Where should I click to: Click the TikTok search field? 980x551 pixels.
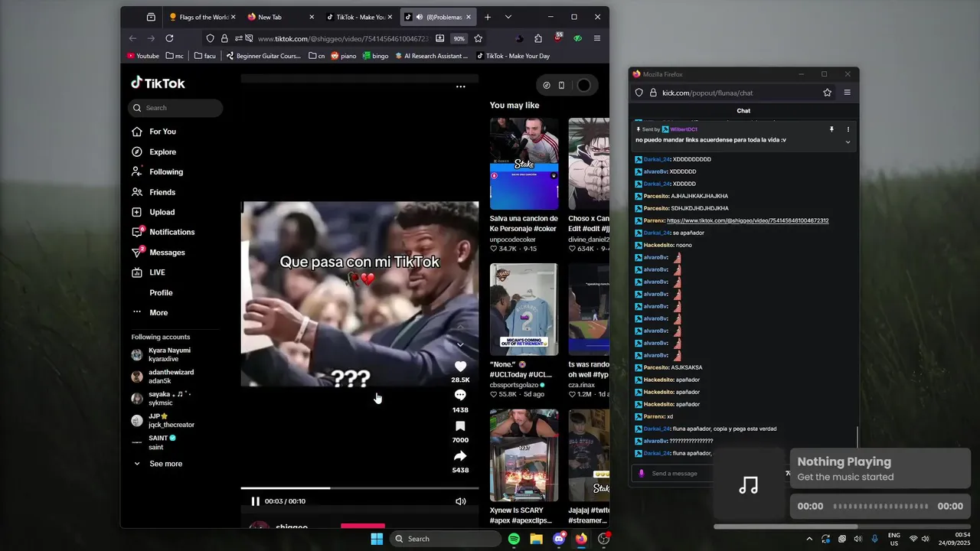tap(175, 108)
